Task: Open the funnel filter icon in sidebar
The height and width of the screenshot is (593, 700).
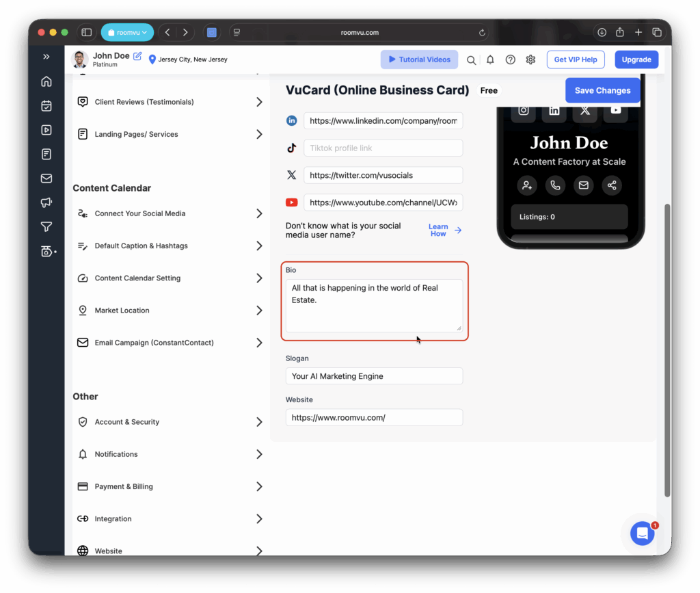Action: click(x=46, y=227)
